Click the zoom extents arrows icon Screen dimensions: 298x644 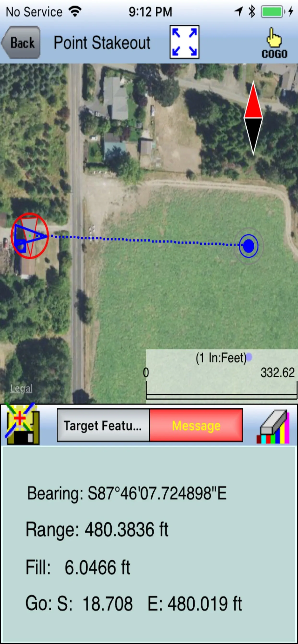pyautogui.click(x=184, y=42)
